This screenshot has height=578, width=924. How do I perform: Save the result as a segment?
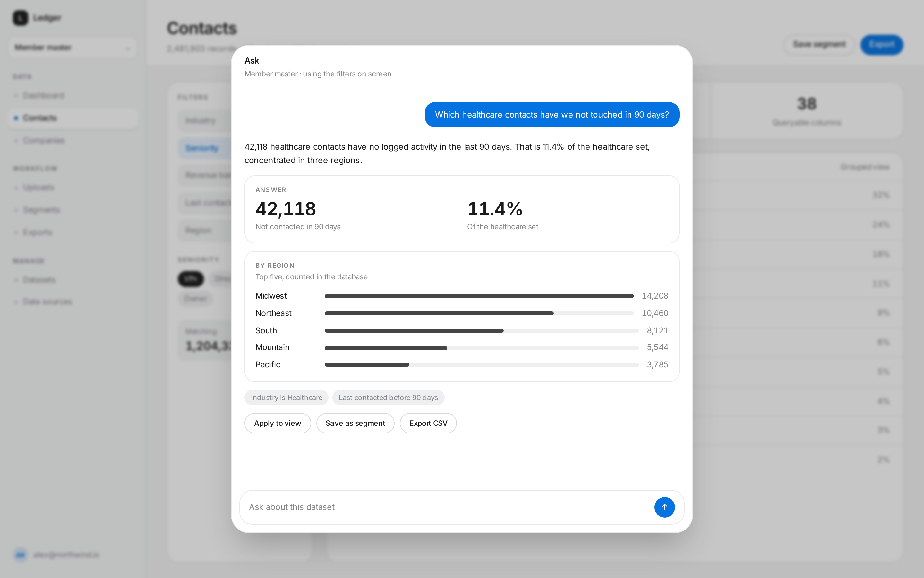[355, 423]
